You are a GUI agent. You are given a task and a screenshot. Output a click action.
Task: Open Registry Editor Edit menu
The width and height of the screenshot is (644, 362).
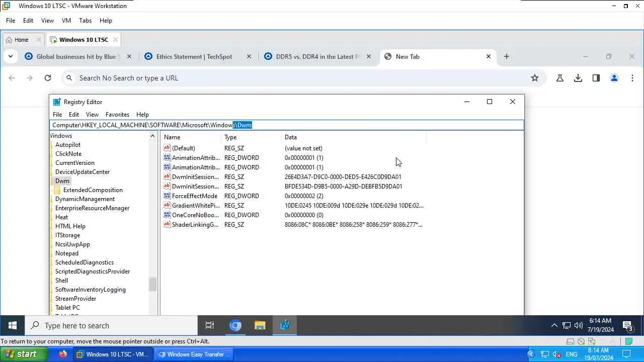pos(74,115)
